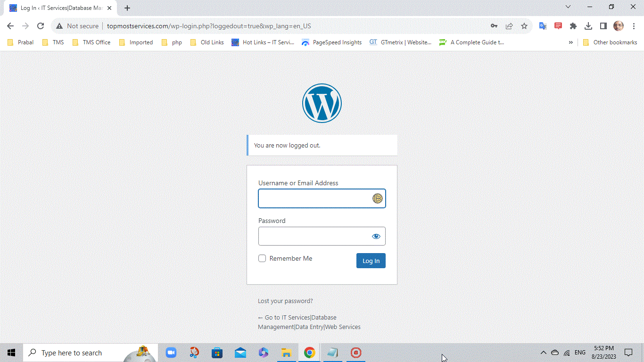Toggle password visibility eye icon
The height and width of the screenshot is (362, 644).
(x=376, y=236)
